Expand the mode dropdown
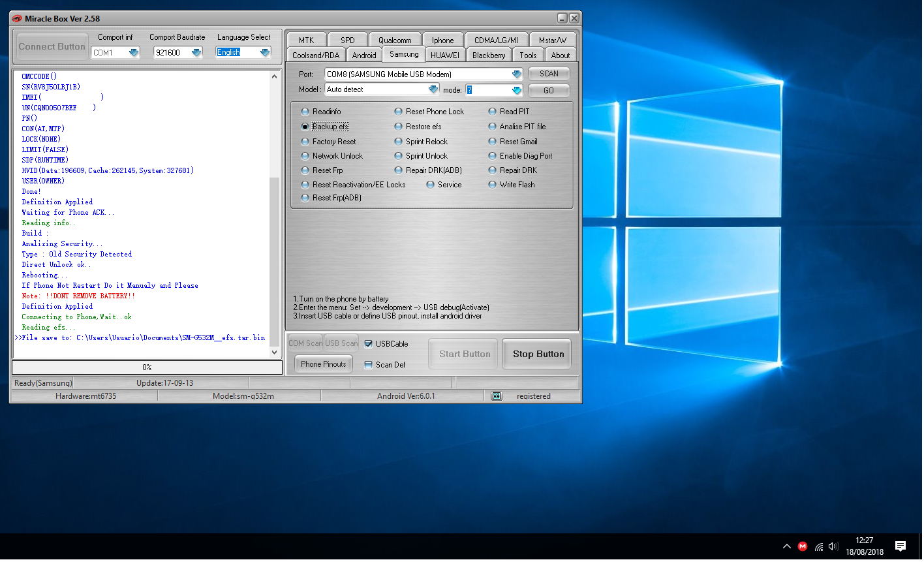This screenshot has width=924, height=562. (x=517, y=90)
